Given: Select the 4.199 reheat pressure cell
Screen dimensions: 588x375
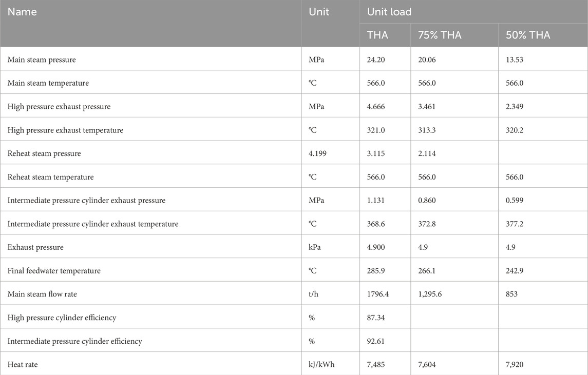Looking at the screenshot, I should click(319, 153).
